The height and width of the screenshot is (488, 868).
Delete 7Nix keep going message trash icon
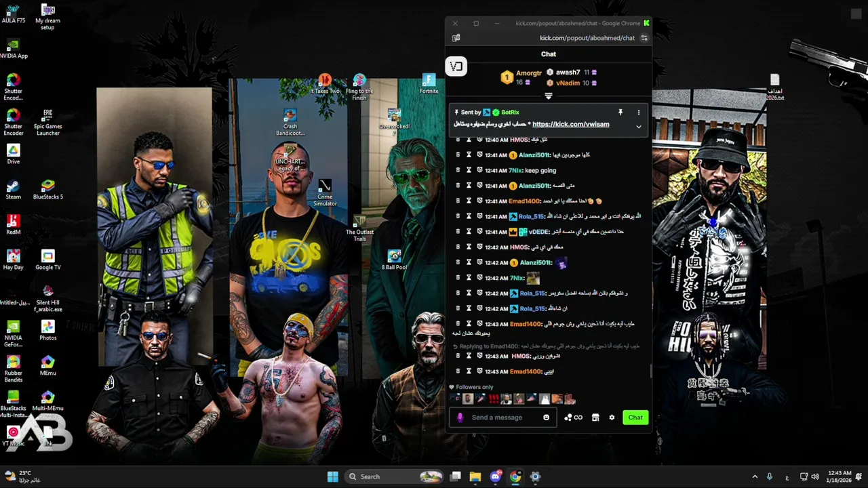[458, 170]
